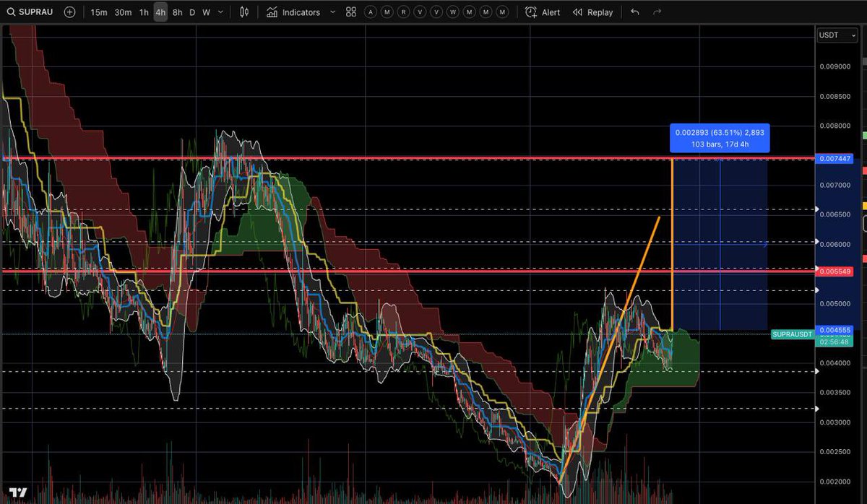This screenshot has width=867, height=504.
Task: Click the 0.008000 price scale value
Action: pos(834,126)
